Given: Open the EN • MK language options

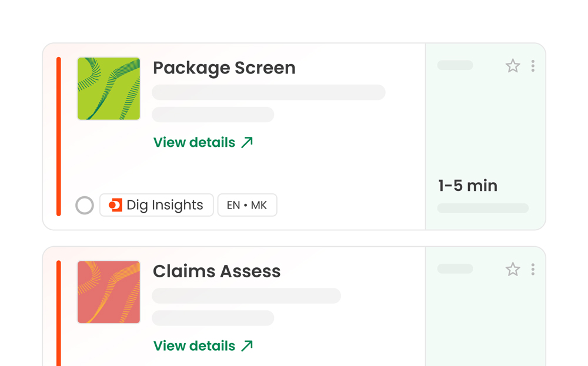Looking at the screenshot, I should [x=247, y=204].
